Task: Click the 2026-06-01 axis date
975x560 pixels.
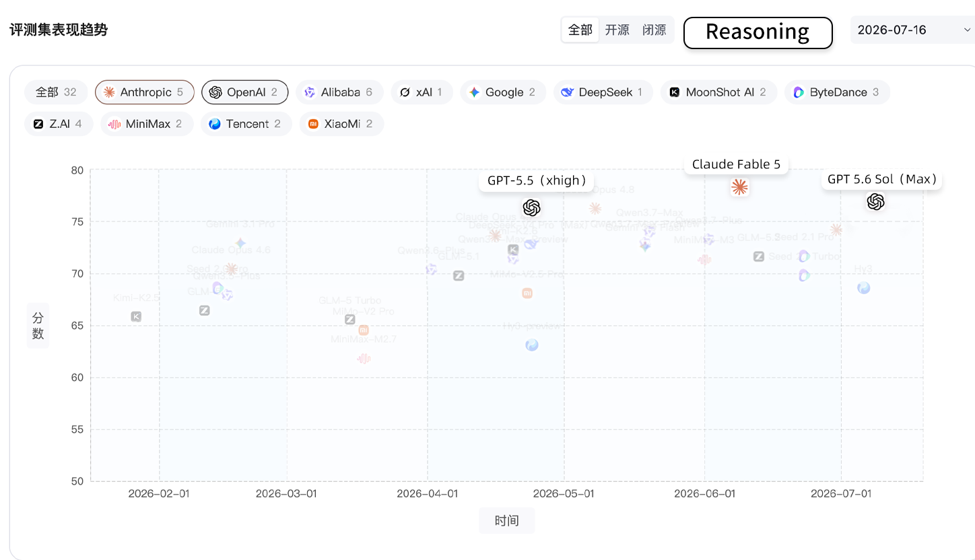Action: click(705, 493)
